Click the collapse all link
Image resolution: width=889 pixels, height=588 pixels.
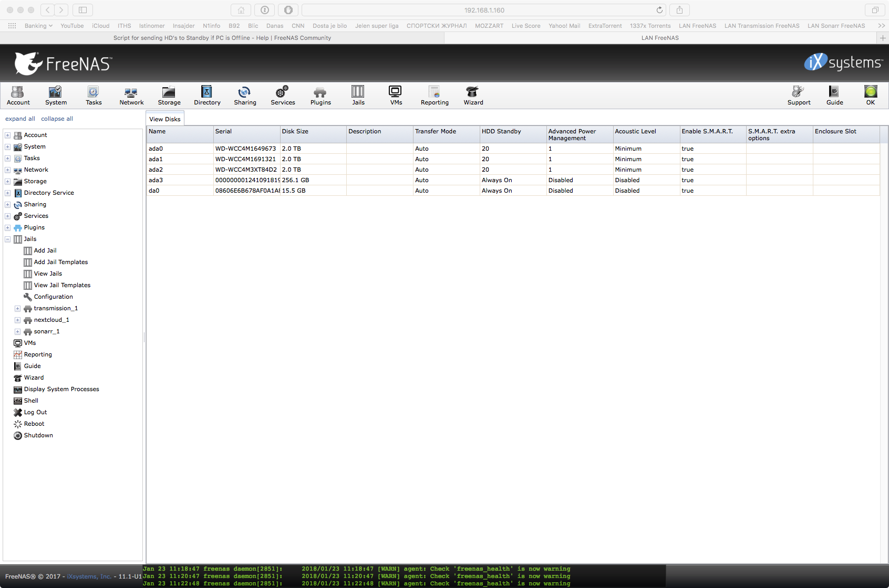[x=57, y=119]
